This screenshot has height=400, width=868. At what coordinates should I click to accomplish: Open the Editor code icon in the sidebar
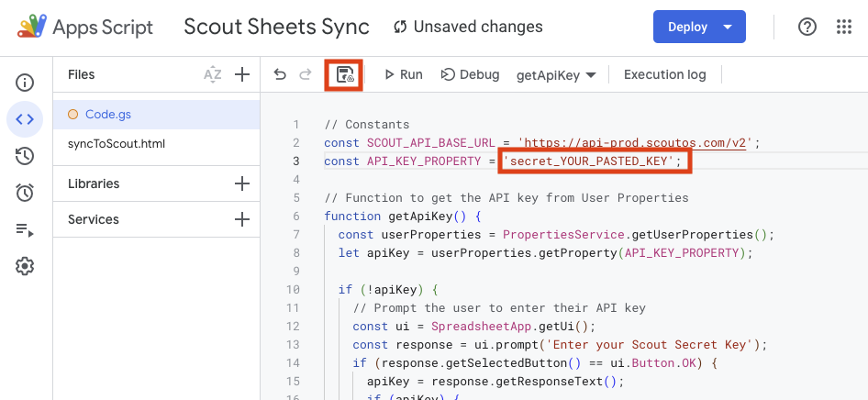[x=25, y=118]
